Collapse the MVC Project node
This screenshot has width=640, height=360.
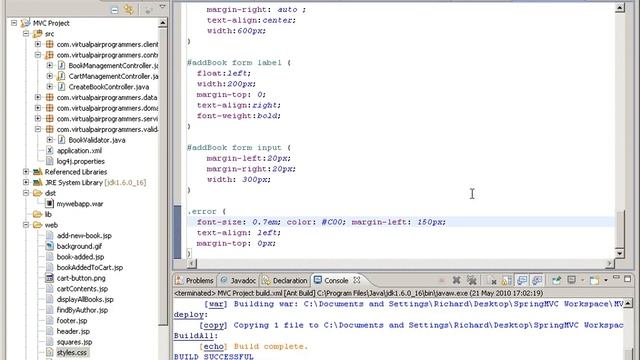click(14, 23)
